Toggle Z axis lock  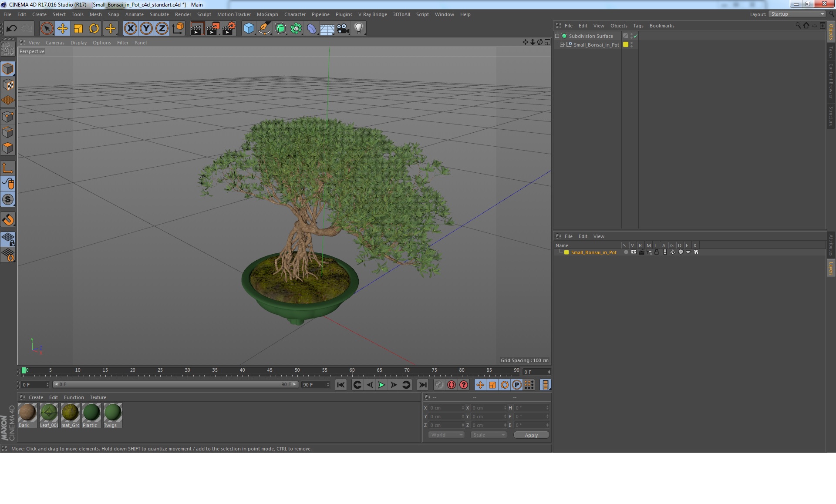point(162,29)
